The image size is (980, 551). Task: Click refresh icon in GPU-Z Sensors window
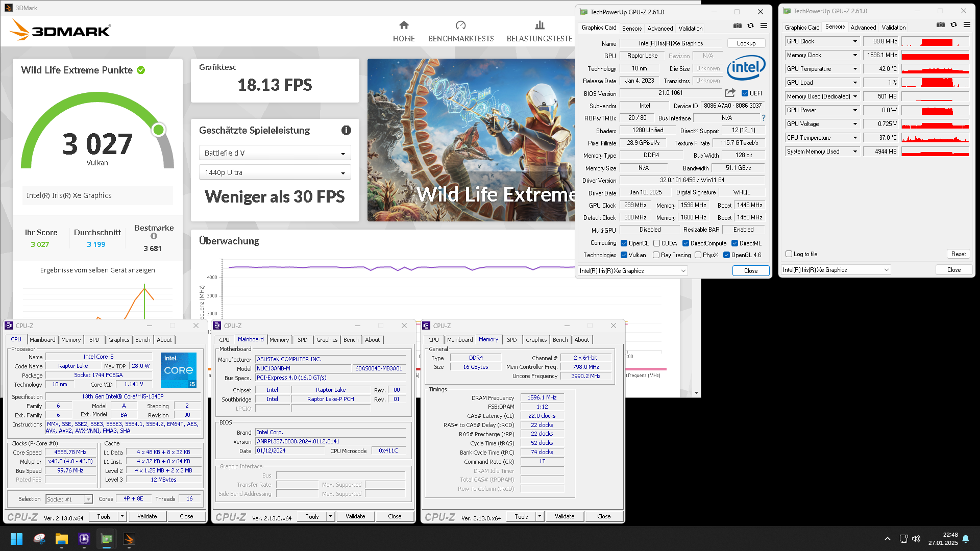[x=953, y=24]
